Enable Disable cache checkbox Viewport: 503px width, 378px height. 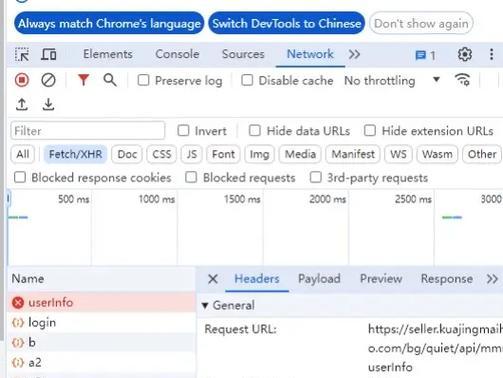tap(247, 80)
